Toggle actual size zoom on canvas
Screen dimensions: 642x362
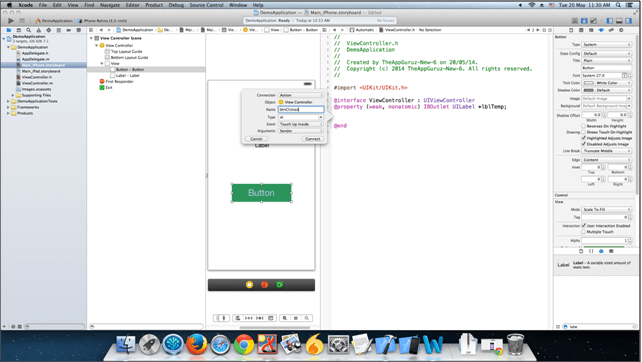click(x=296, y=318)
